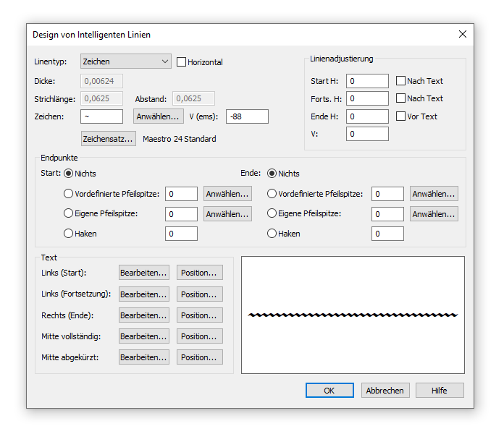Click the disabled Strichlänge field

tap(101, 98)
